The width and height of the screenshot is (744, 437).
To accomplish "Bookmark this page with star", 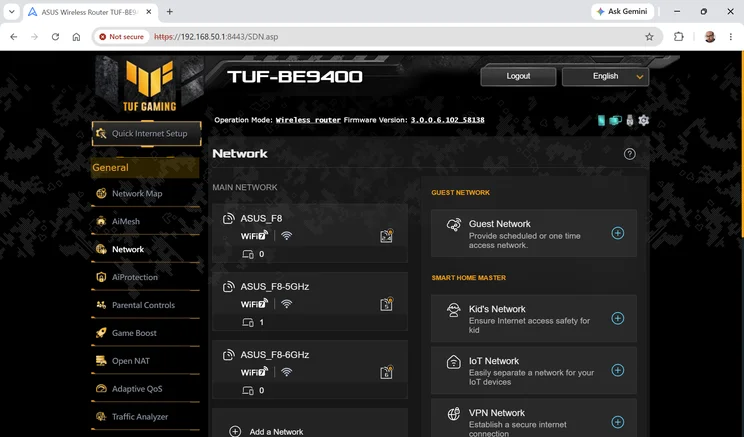I will 649,37.
